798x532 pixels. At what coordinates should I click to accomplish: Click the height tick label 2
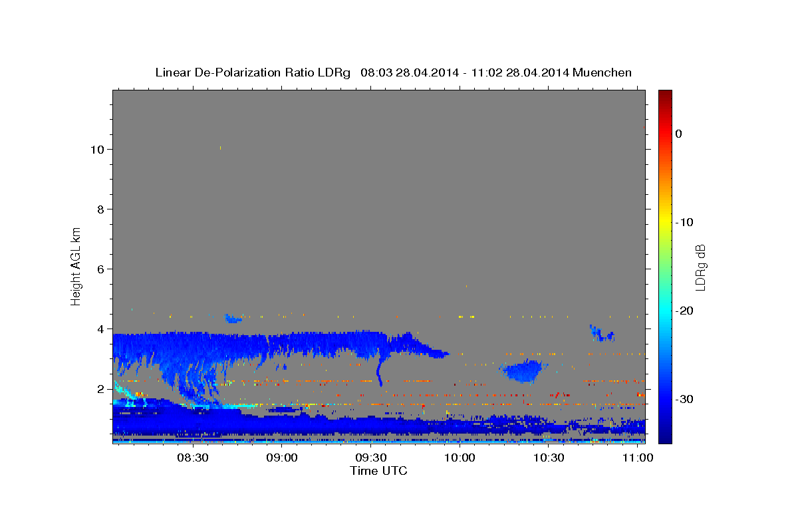100,389
